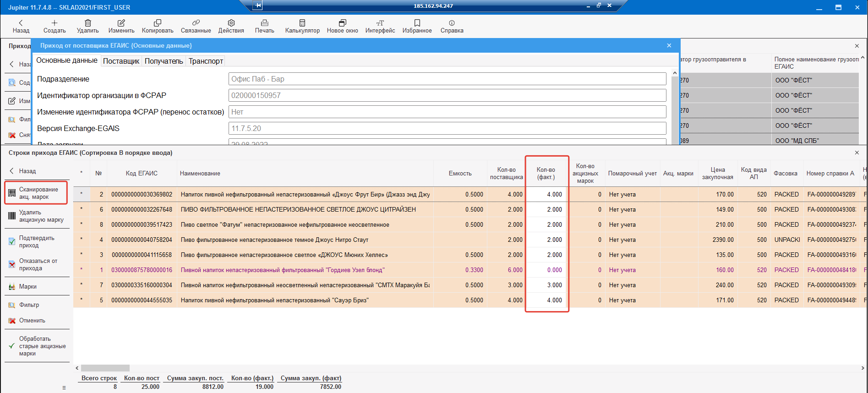Viewport: 868px width, 393px height.
Task: Click the Версия Exchange-EGAIS field
Action: 447,128
